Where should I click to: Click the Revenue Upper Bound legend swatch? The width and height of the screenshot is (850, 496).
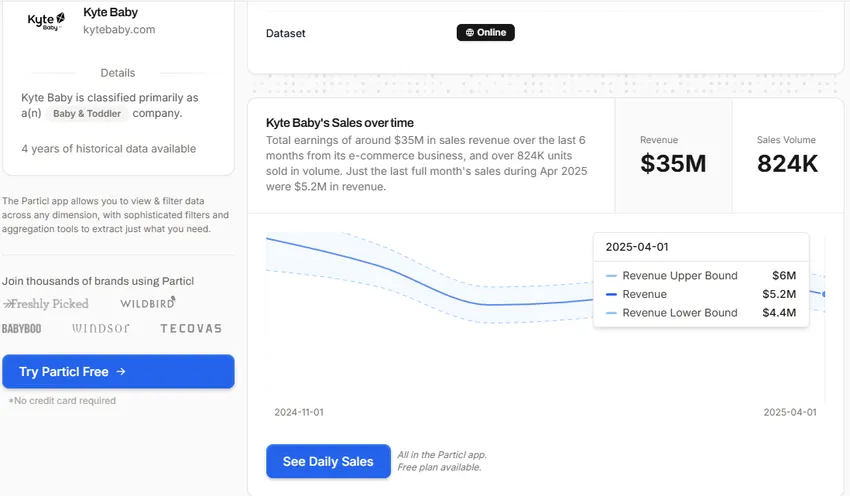click(x=611, y=276)
